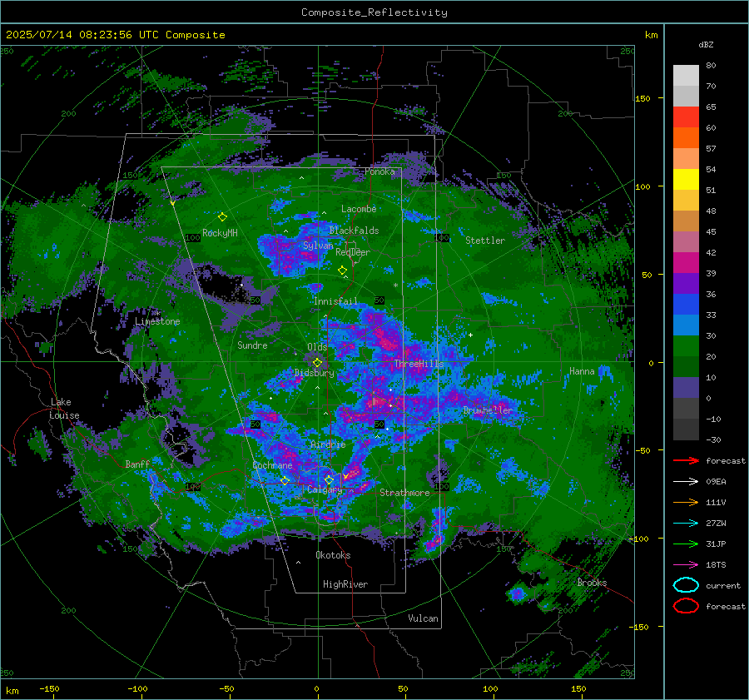Click the Airdrie city label

coord(328,444)
